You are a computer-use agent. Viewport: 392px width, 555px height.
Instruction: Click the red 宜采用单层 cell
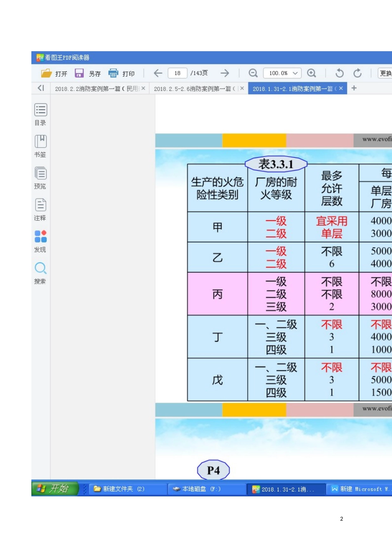(x=332, y=227)
